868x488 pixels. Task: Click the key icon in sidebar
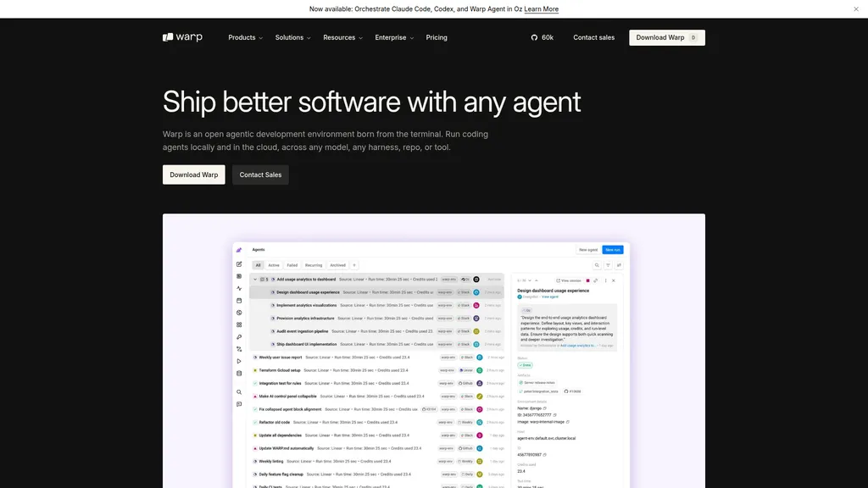click(x=239, y=337)
